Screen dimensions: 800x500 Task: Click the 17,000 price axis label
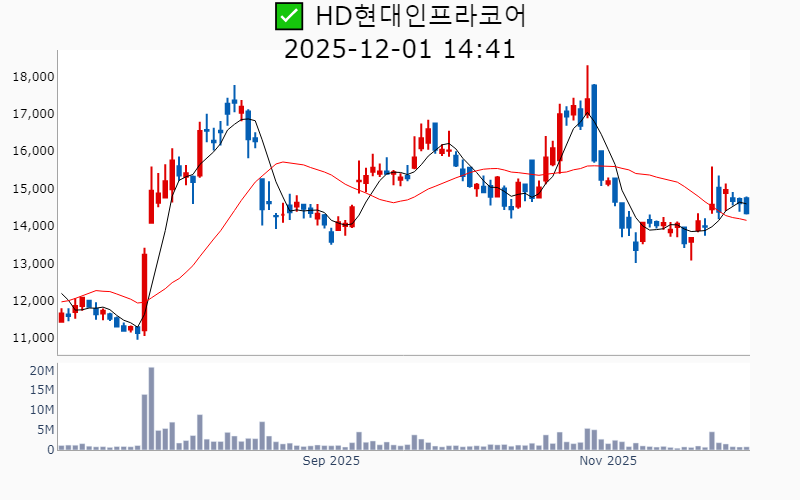click(34, 114)
